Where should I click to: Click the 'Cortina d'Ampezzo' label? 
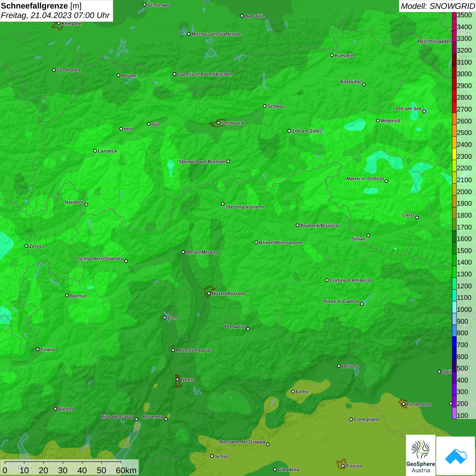[351, 280]
